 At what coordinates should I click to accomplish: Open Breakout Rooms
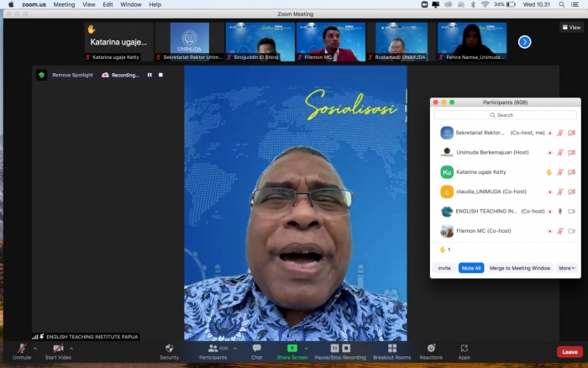click(391, 349)
